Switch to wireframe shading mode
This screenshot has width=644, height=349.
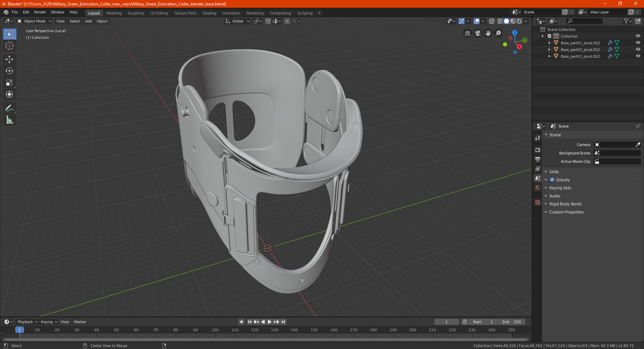pos(500,21)
